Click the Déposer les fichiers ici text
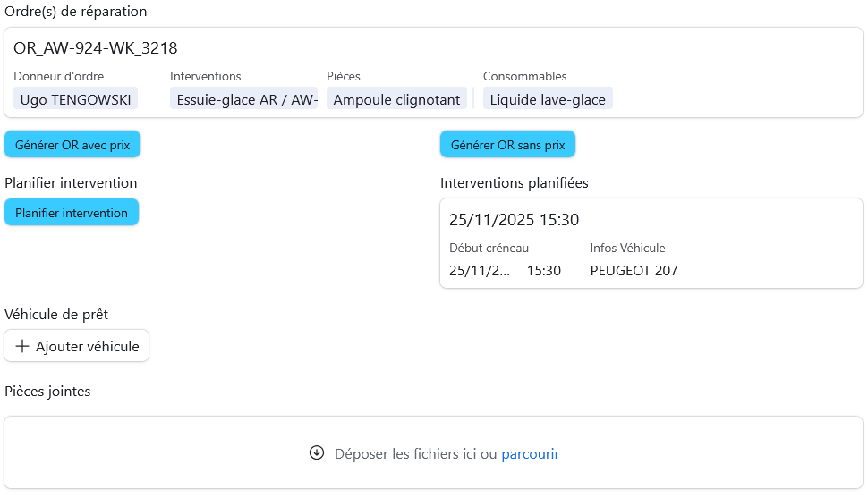The image size is (868, 498). (x=415, y=454)
